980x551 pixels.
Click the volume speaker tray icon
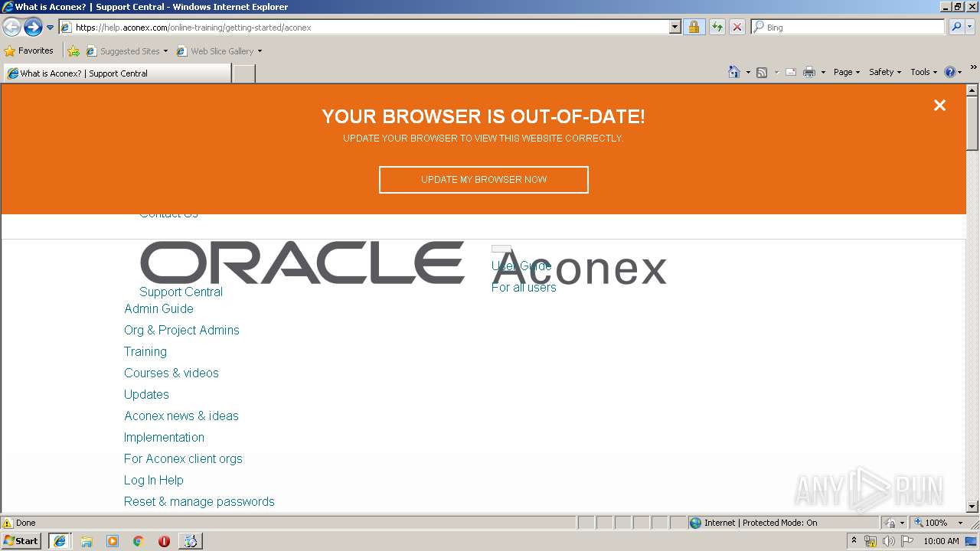tap(888, 541)
